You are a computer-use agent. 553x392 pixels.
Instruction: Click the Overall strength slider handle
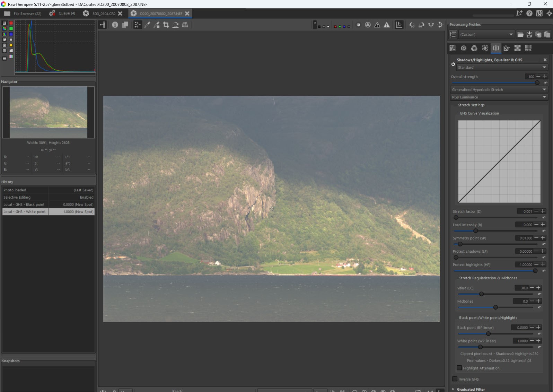537,83
